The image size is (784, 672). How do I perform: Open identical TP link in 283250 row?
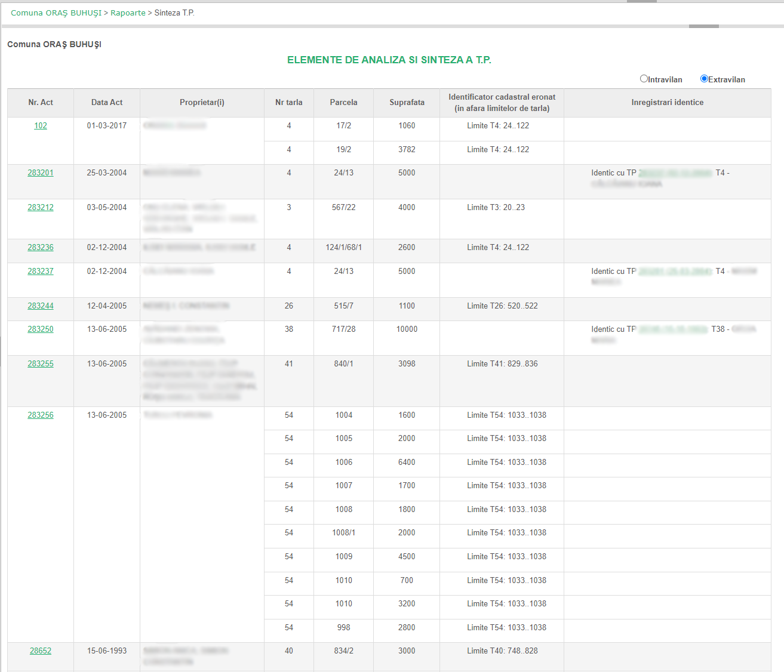pos(673,329)
